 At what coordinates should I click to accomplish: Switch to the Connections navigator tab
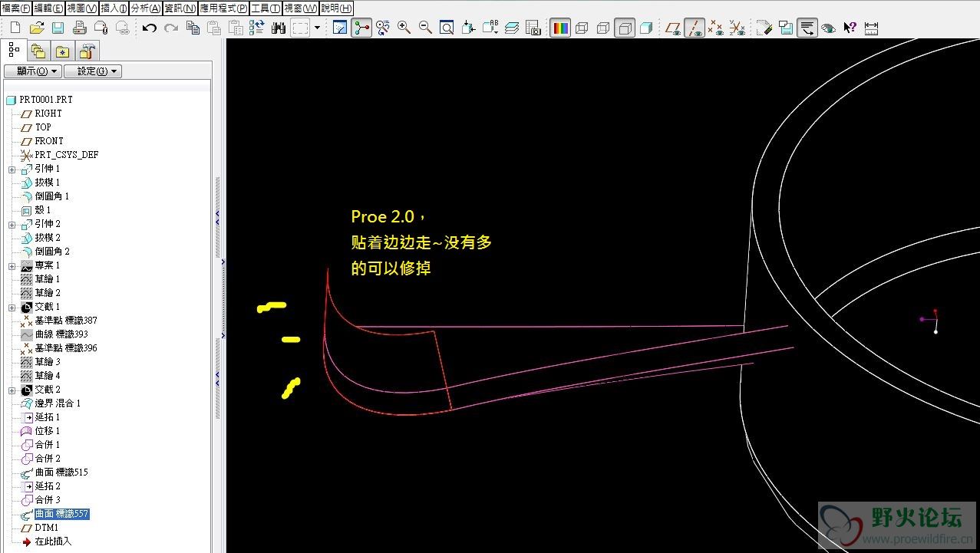[87, 52]
